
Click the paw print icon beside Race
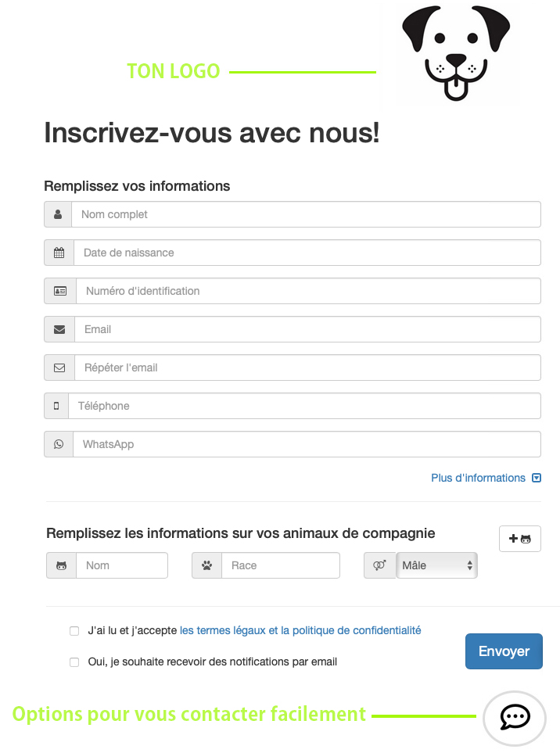pyautogui.click(x=207, y=565)
